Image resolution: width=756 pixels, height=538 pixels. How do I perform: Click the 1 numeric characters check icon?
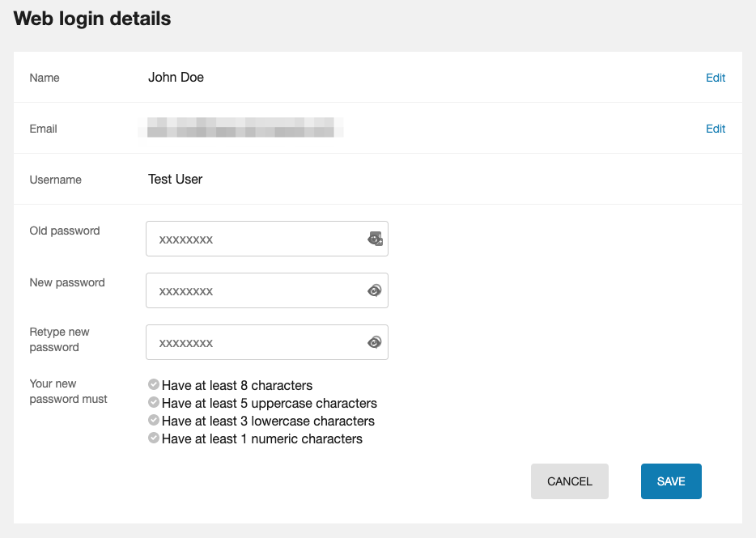pyautogui.click(x=154, y=438)
